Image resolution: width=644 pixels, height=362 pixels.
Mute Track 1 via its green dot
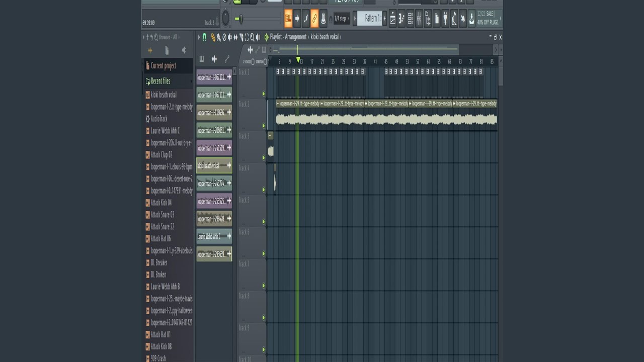coord(264,94)
